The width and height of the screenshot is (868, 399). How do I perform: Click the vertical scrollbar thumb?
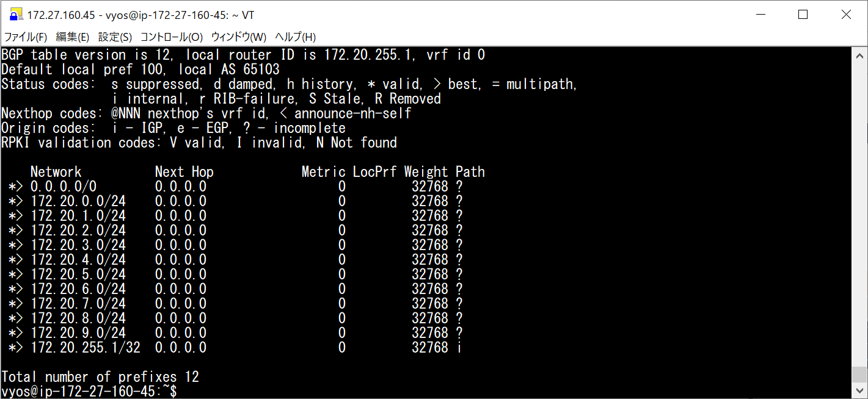(859, 374)
